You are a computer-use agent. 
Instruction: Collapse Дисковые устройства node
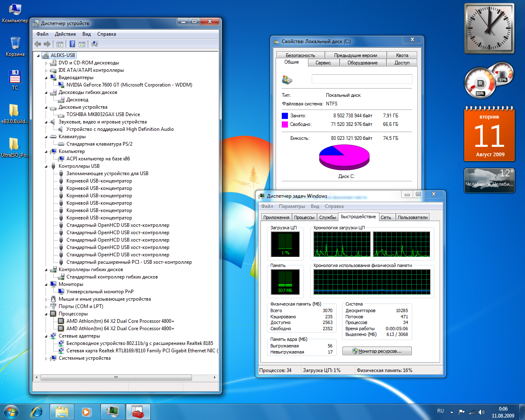point(46,107)
